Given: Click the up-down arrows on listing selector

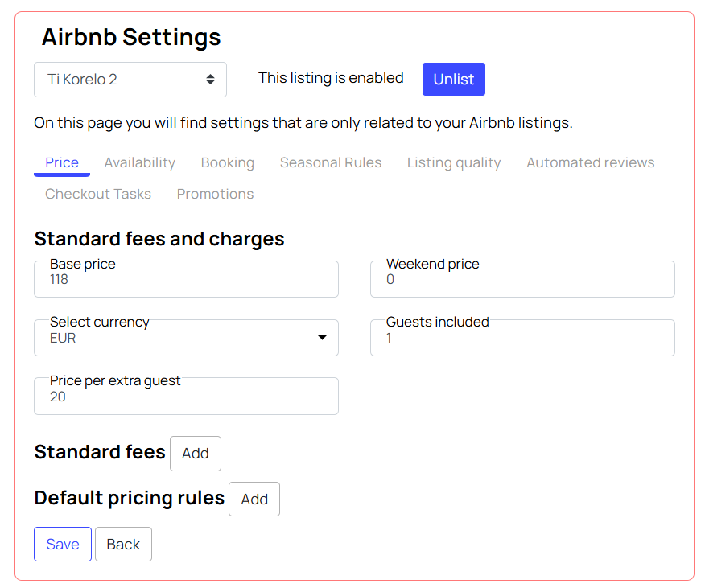Looking at the screenshot, I should click(x=210, y=80).
